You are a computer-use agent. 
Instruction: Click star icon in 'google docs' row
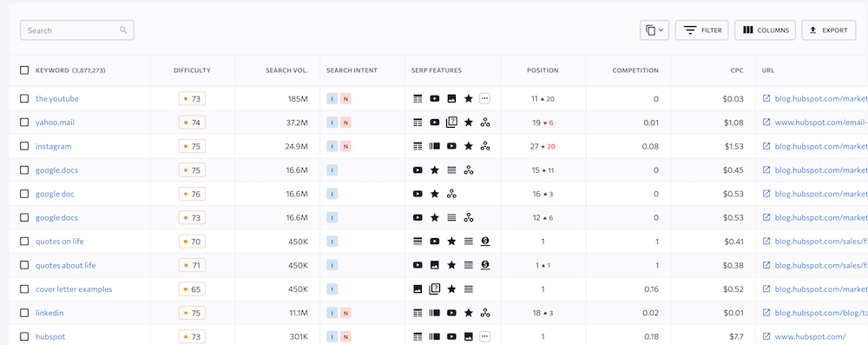coord(435,218)
